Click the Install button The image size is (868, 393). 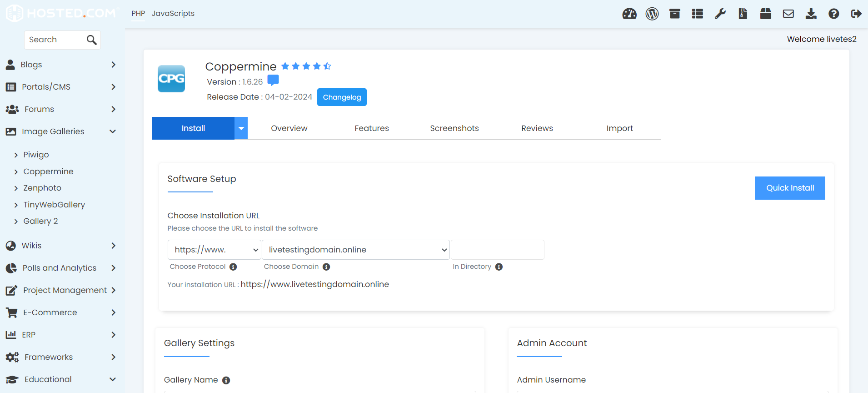point(193,128)
